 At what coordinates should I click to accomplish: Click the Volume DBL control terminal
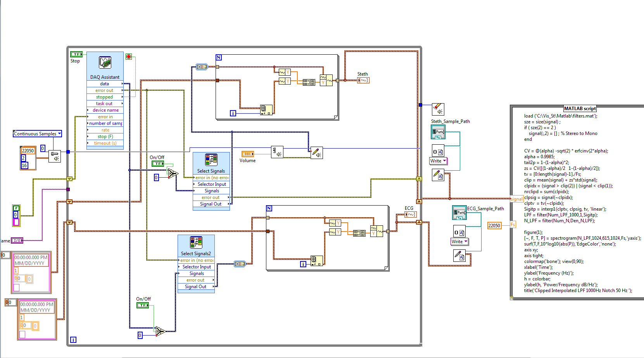click(248, 154)
